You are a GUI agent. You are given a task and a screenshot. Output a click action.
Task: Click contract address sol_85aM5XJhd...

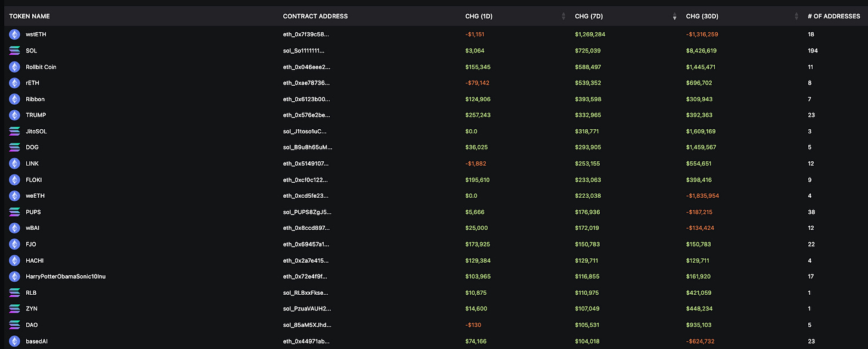307,325
